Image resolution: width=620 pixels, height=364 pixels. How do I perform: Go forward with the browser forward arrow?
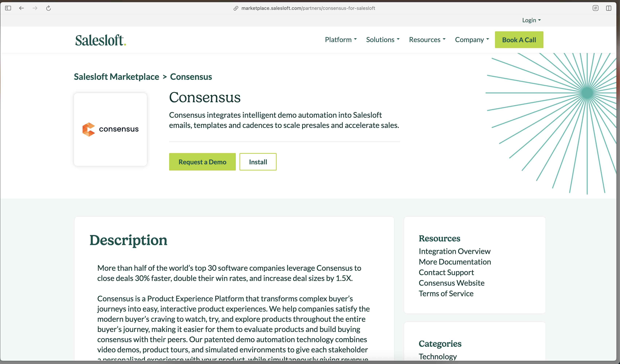35,8
